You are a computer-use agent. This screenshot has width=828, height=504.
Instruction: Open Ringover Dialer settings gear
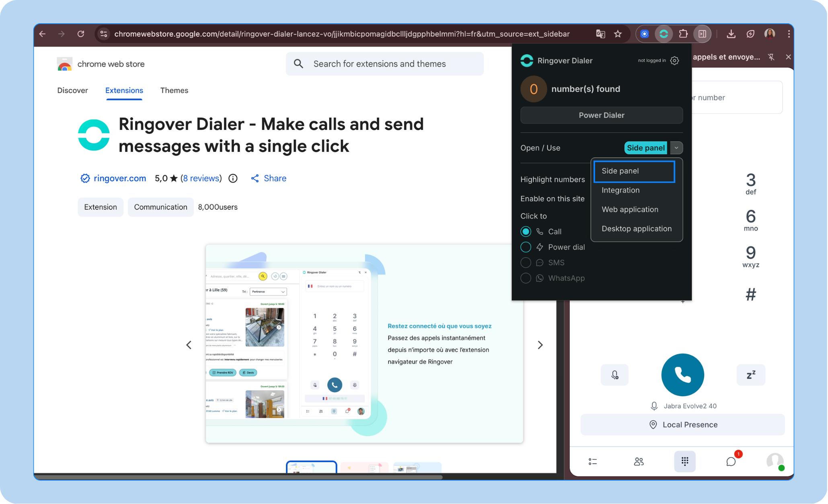(674, 61)
